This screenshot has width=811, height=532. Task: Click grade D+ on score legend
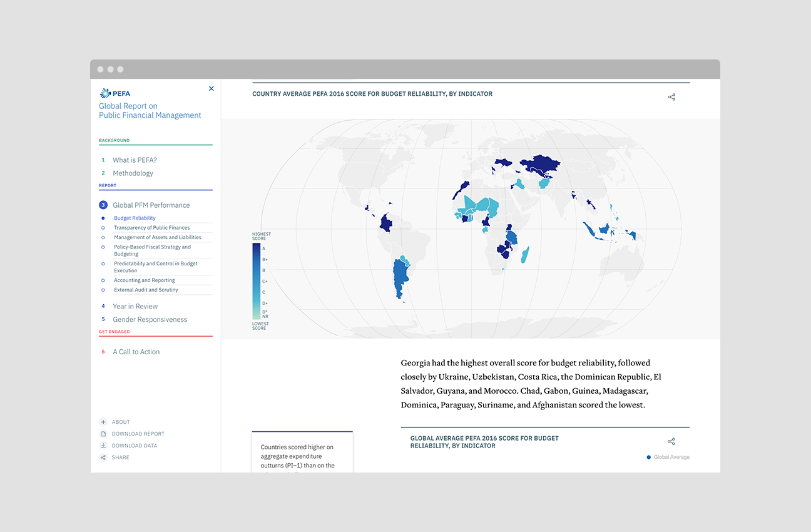point(265,304)
